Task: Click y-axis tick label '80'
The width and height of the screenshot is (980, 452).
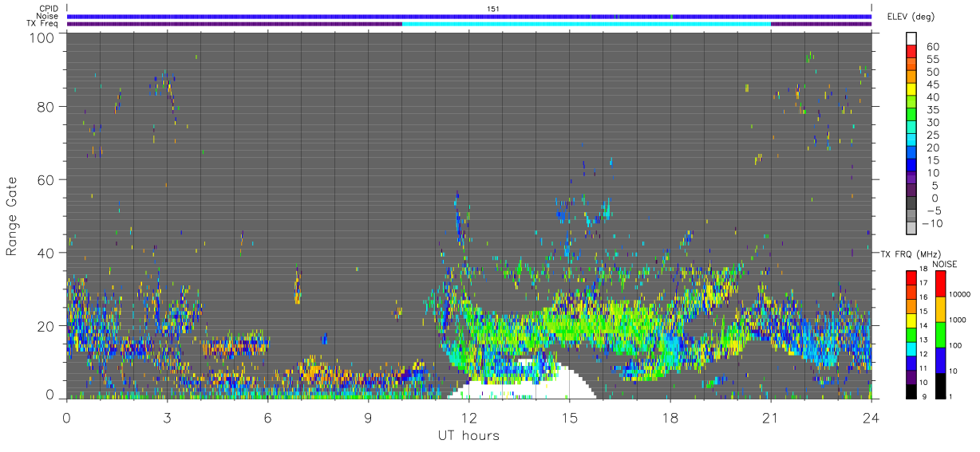Action: (46, 107)
